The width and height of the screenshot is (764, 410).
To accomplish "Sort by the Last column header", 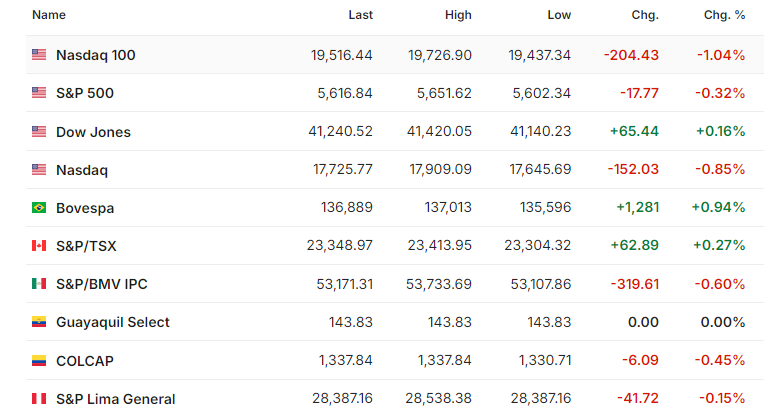I will pos(361,15).
